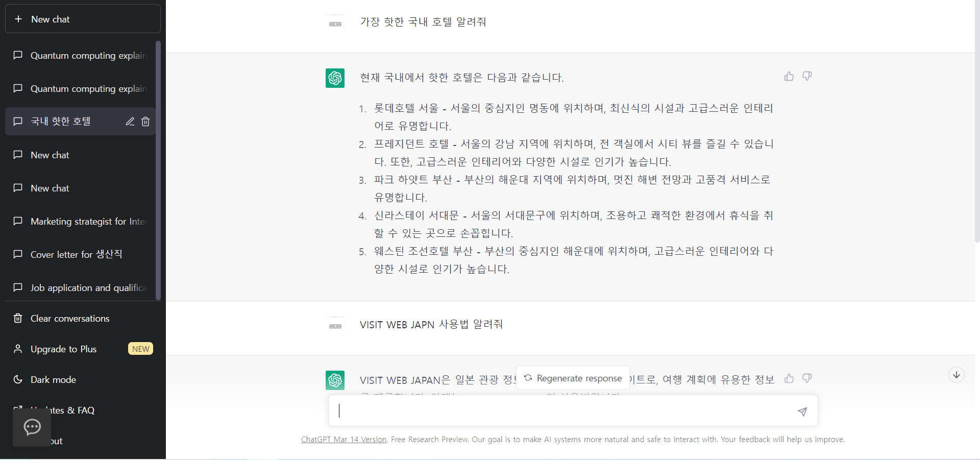Screen dimensions: 980x460
Task: Click scroll to bottom arrow button
Action: tap(957, 375)
